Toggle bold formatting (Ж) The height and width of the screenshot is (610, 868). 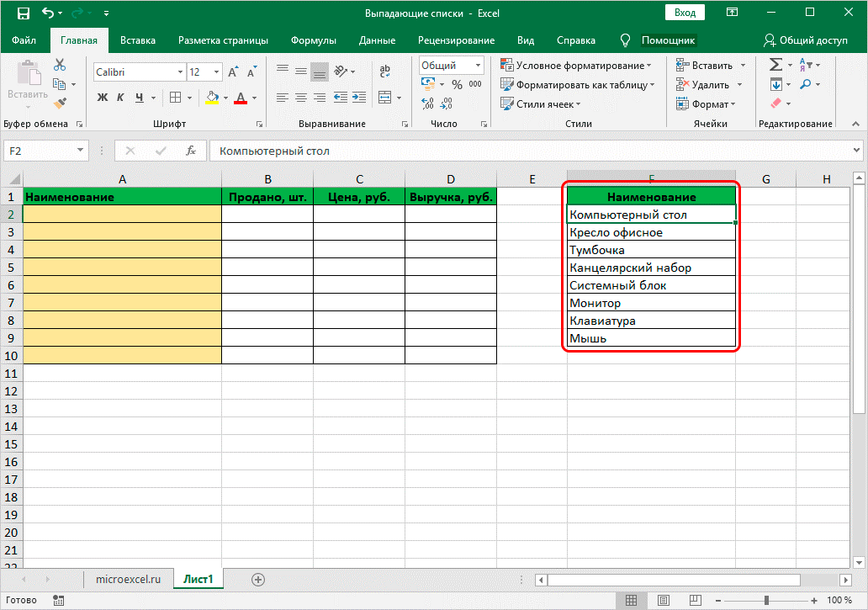[103, 98]
